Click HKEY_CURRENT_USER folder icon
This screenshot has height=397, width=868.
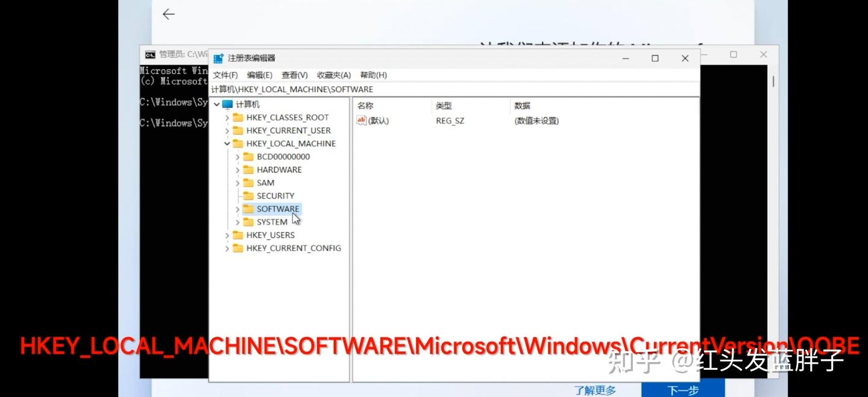(237, 131)
